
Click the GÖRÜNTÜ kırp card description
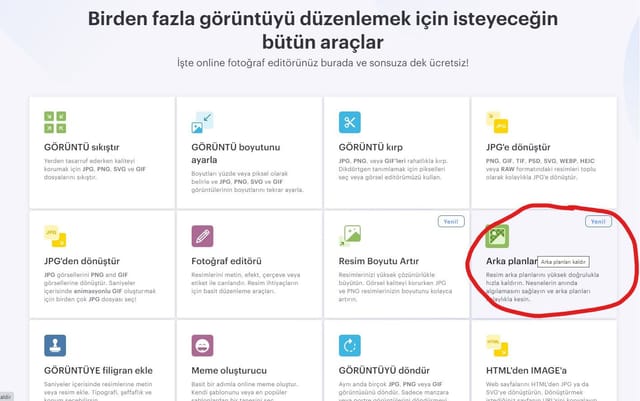[x=393, y=169]
